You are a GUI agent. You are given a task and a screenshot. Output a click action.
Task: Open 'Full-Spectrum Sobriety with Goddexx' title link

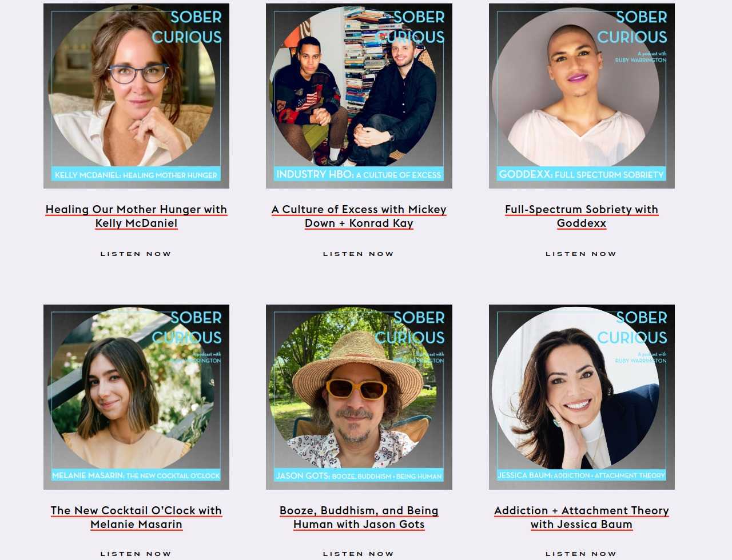(x=582, y=217)
